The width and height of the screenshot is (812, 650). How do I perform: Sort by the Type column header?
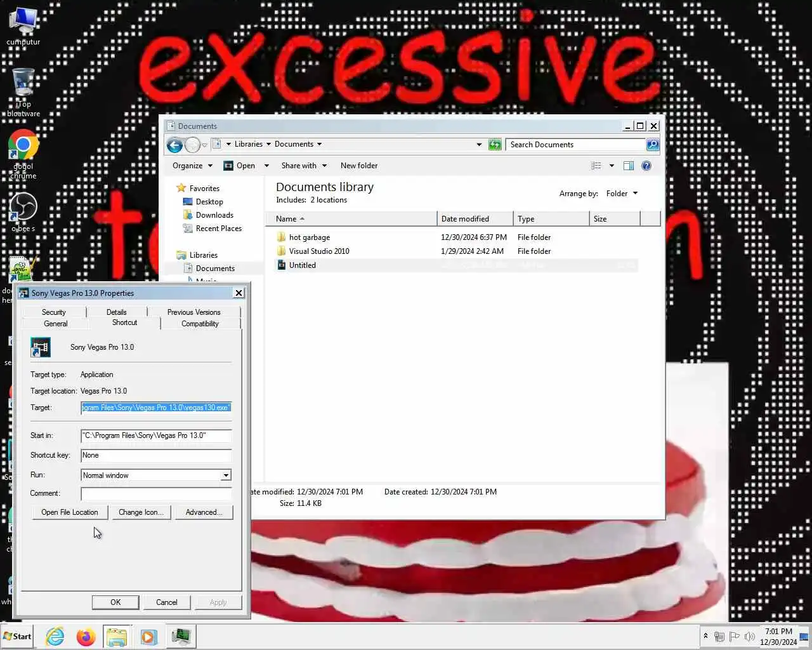[x=551, y=219]
